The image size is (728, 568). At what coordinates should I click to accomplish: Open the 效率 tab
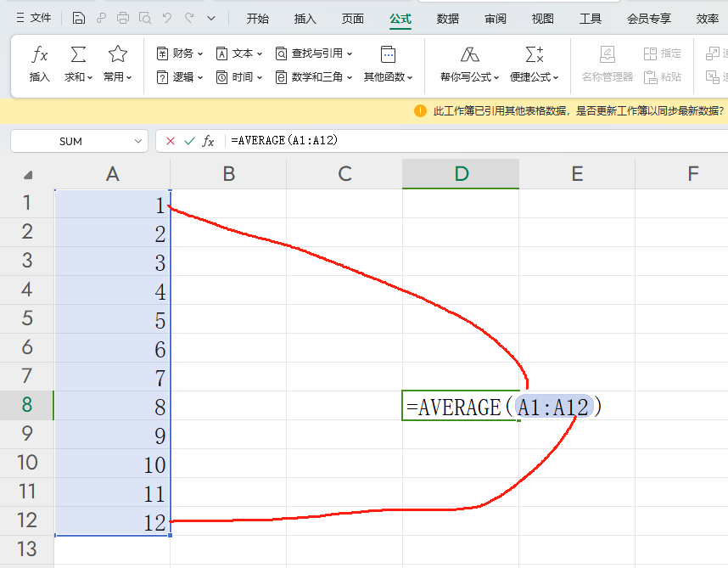coord(708,19)
